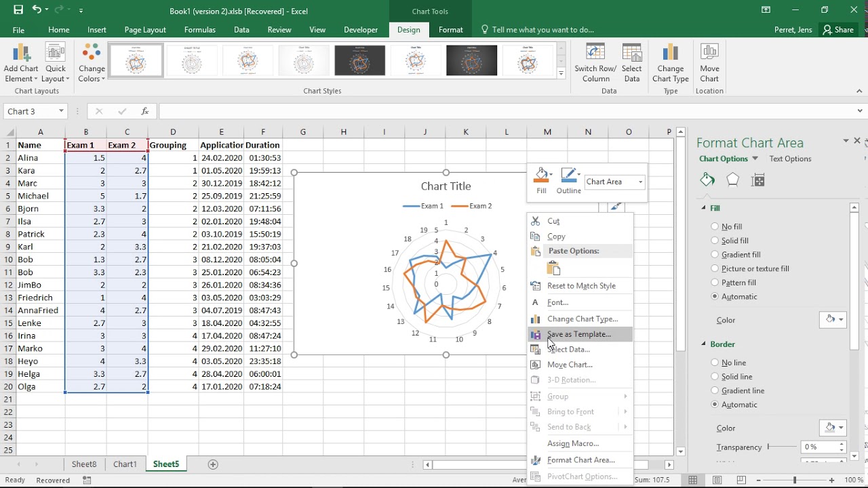Click the insert function fx icon
The height and width of the screenshot is (488, 868).
pos(144,111)
